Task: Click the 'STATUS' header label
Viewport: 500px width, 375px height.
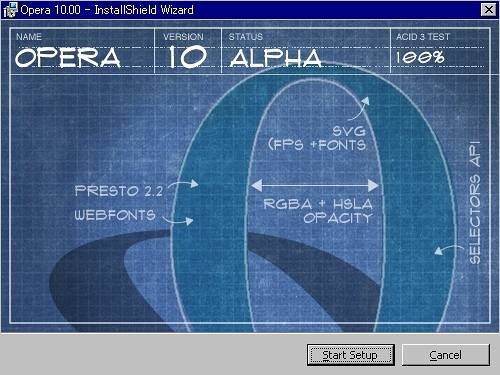Action: [246, 37]
